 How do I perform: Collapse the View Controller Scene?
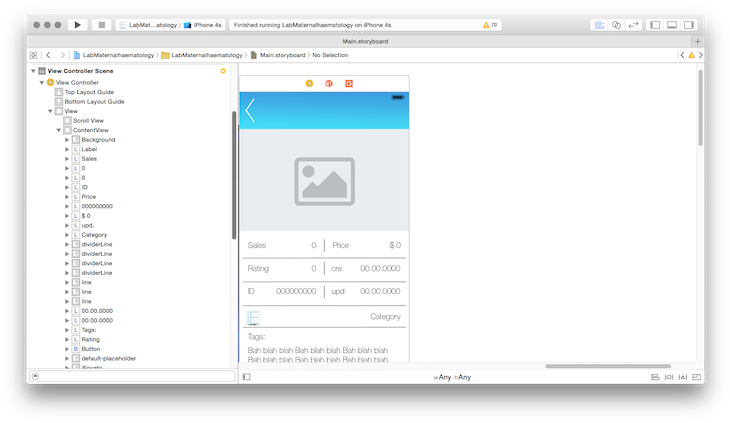point(33,71)
